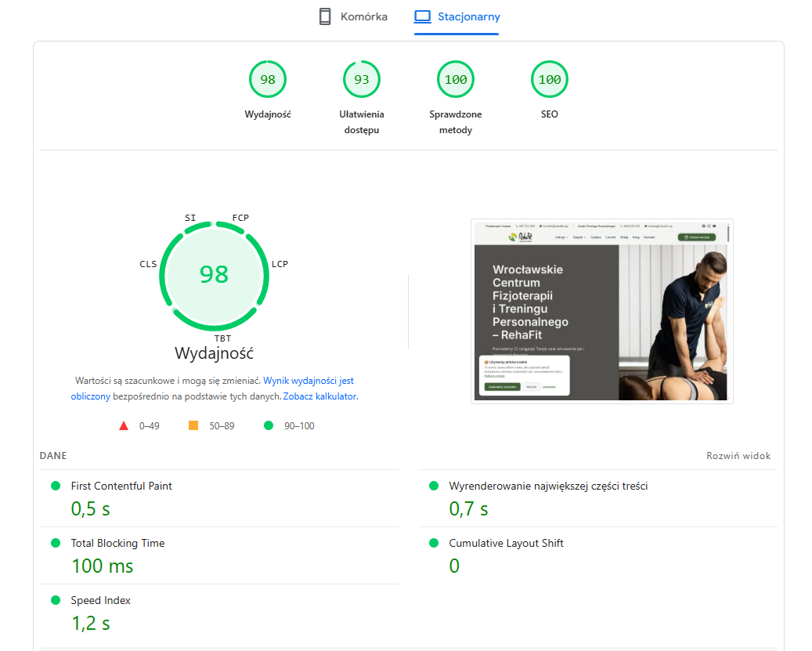This screenshot has width=812, height=651.
Task: Click the large 98 performance gauge
Action: click(x=214, y=276)
